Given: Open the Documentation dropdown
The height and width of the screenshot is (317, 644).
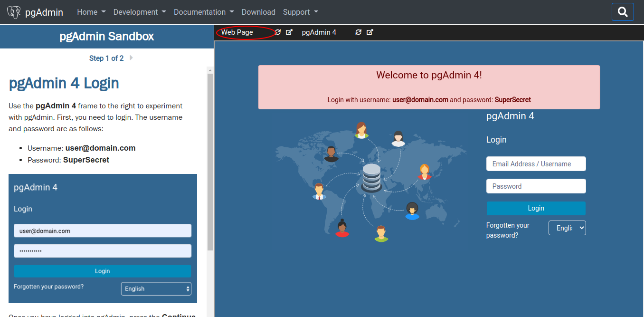Looking at the screenshot, I should pos(204,12).
